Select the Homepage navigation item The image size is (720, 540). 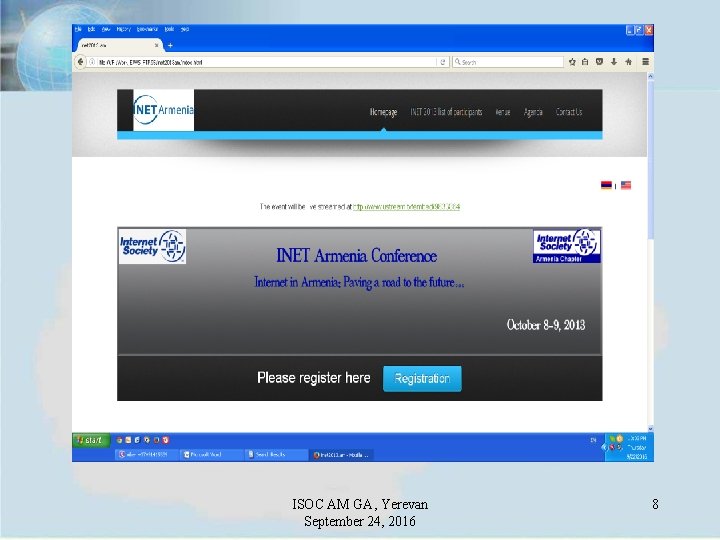coord(383,112)
